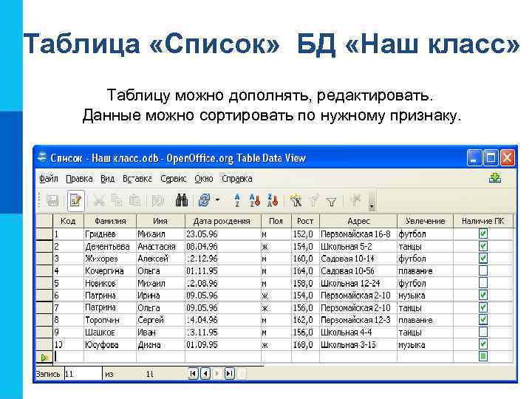Click the Cut scissors icon
The height and width of the screenshot is (399, 532).
click(99, 201)
